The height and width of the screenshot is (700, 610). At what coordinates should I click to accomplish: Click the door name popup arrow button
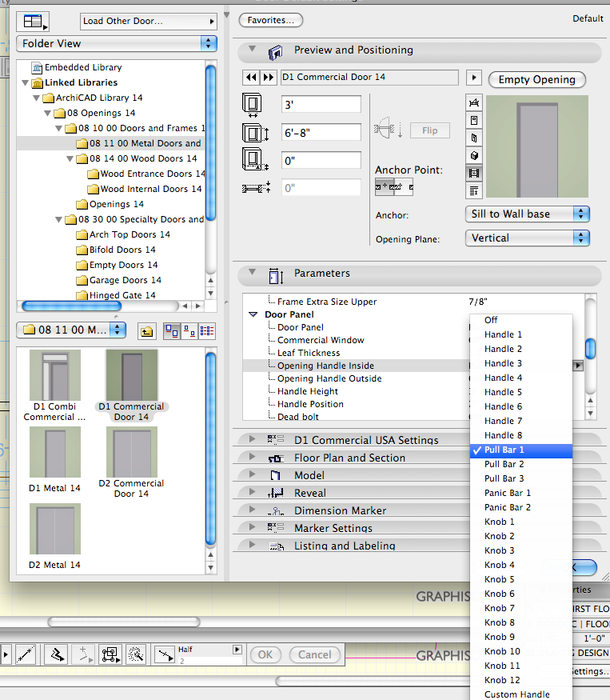tap(474, 78)
